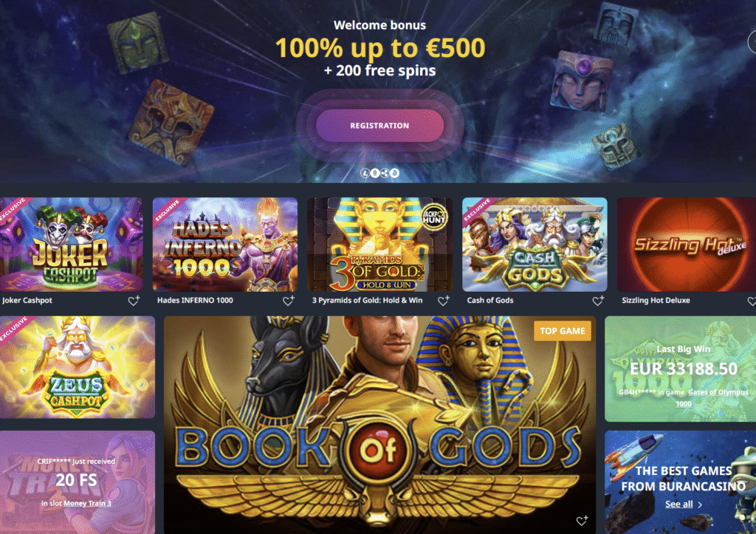Select the Litecoin crypto icon under the banner
This screenshot has height=534, width=756.
365,173
